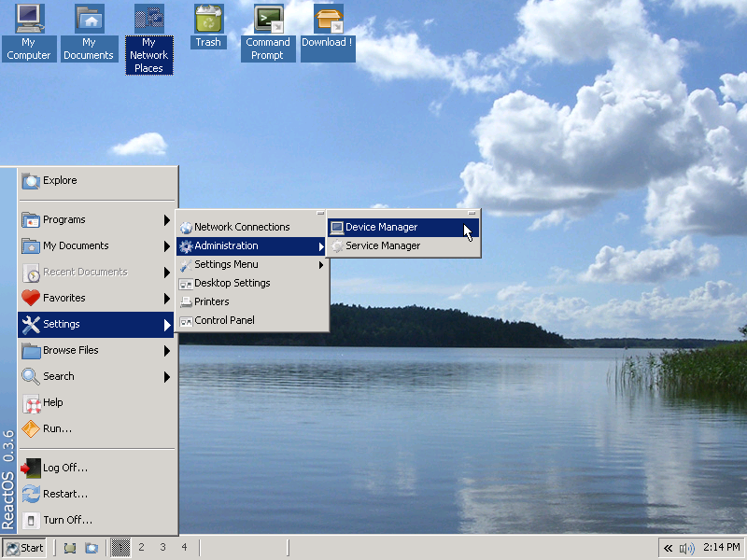
Task: Click the Printers printer icon
Action: (x=185, y=302)
